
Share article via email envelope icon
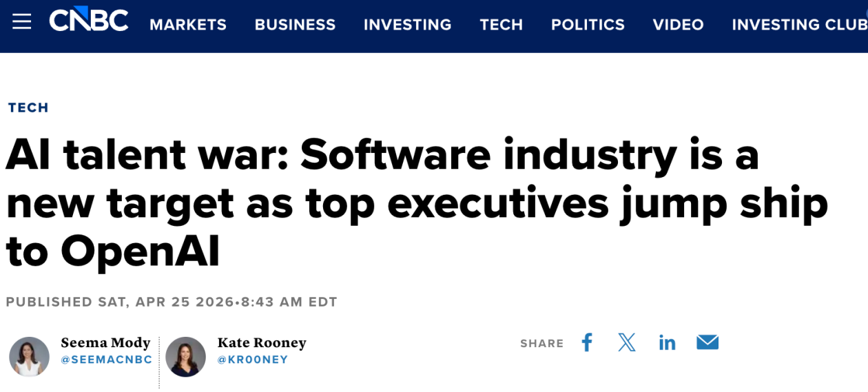coord(707,342)
